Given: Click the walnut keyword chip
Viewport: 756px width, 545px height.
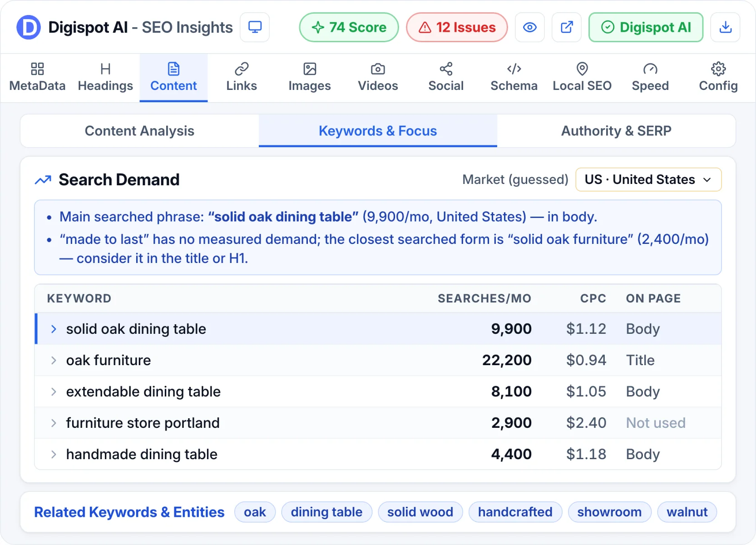Looking at the screenshot, I should [687, 512].
